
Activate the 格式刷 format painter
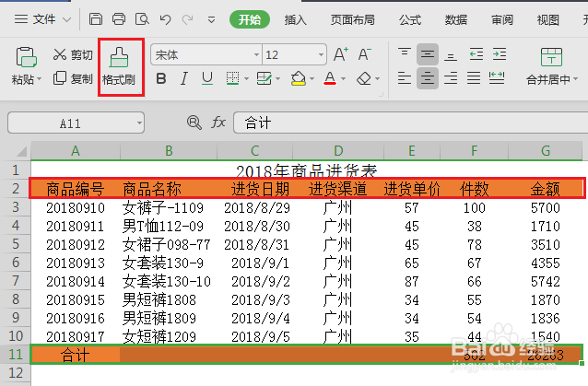[x=119, y=66]
